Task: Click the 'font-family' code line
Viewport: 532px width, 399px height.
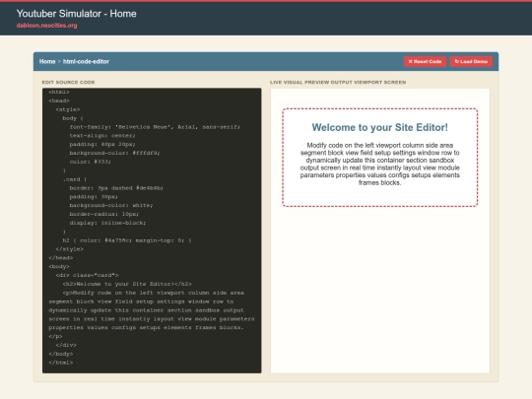Action: [155, 127]
